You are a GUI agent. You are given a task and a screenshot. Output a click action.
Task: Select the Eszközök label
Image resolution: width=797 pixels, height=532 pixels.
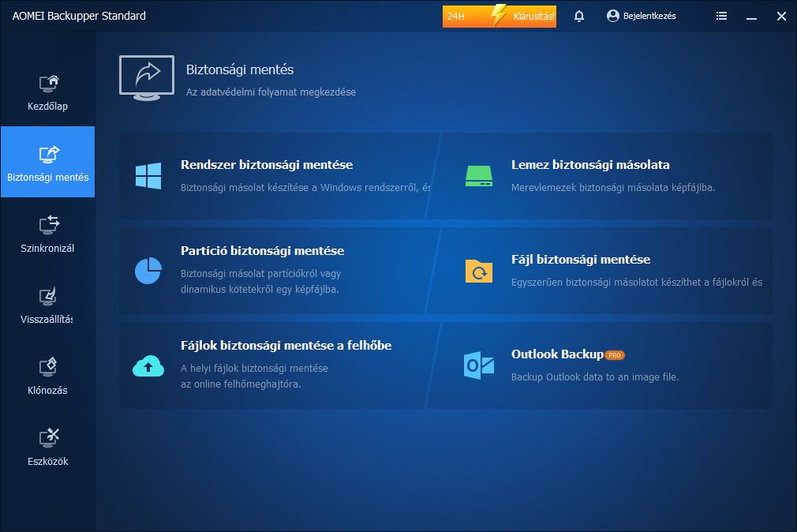point(48,461)
